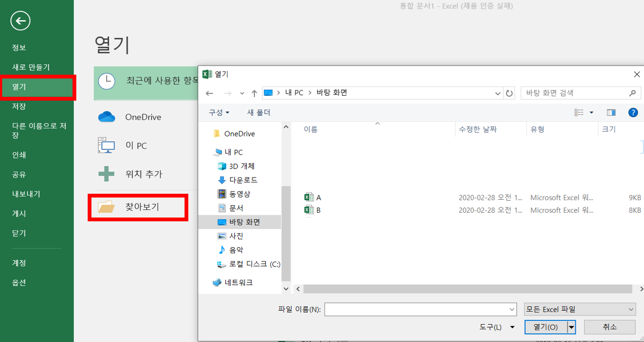Select 새로 만들기 in the sidebar
This screenshot has height=342, width=644.
tap(31, 67)
